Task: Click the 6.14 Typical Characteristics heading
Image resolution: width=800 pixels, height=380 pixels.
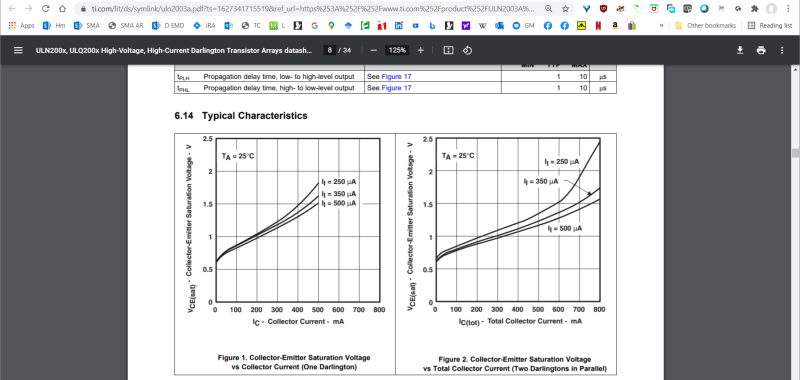Action: pyautogui.click(x=241, y=116)
